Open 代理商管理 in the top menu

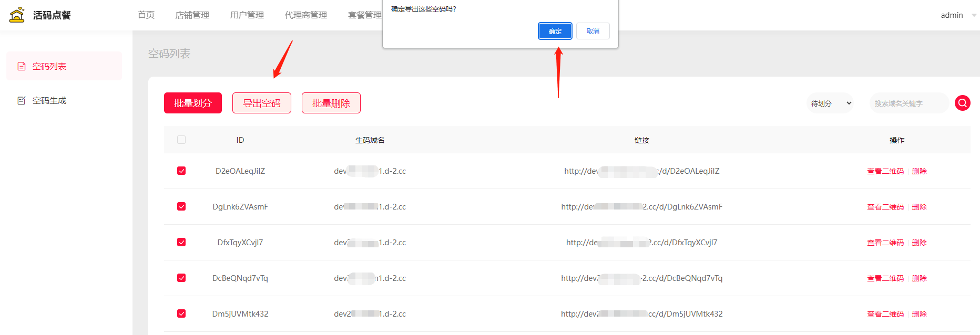tap(305, 15)
